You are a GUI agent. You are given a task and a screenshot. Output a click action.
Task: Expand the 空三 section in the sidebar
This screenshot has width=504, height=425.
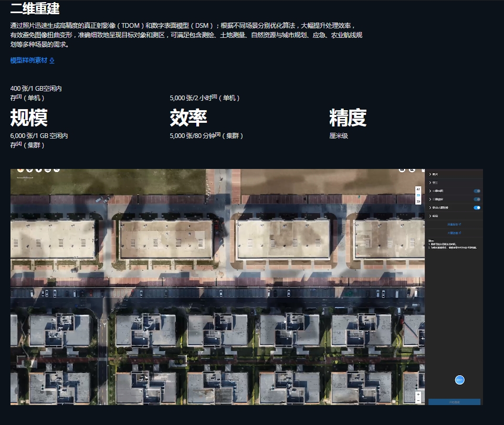click(429, 183)
